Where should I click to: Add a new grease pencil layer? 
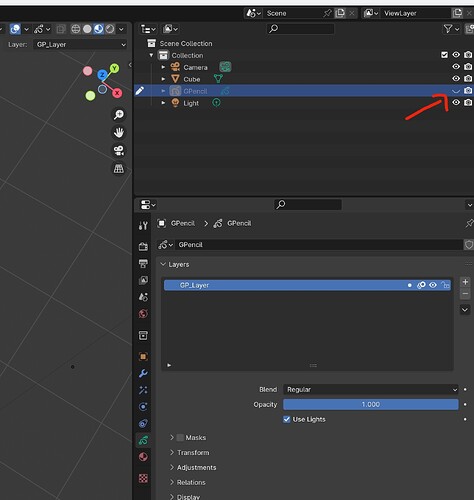[x=465, y=282]
